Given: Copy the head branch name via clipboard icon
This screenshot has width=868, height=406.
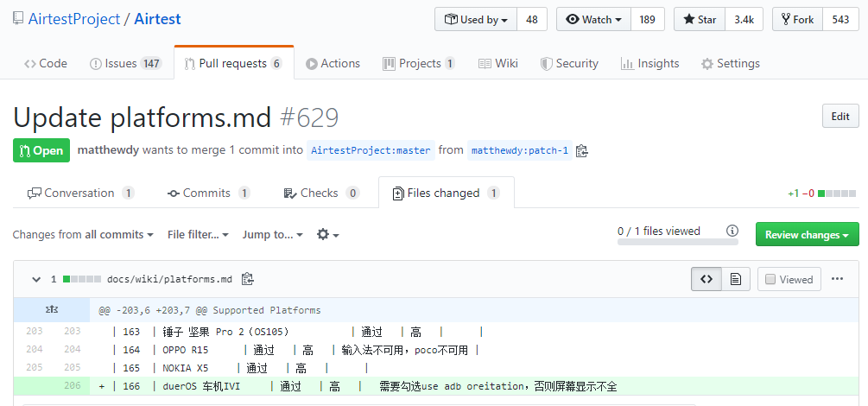Looking at the screenshot, I should tap(581, 150).
